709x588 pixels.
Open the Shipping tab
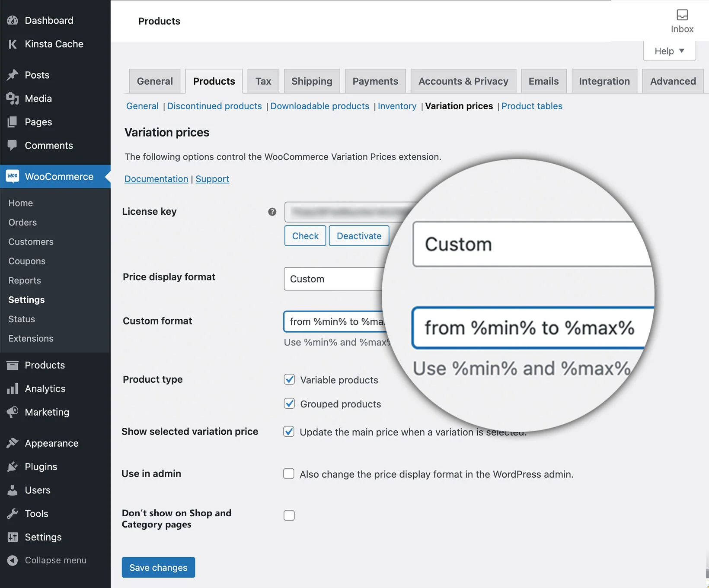pyautogui.click(x=312, y=81)
